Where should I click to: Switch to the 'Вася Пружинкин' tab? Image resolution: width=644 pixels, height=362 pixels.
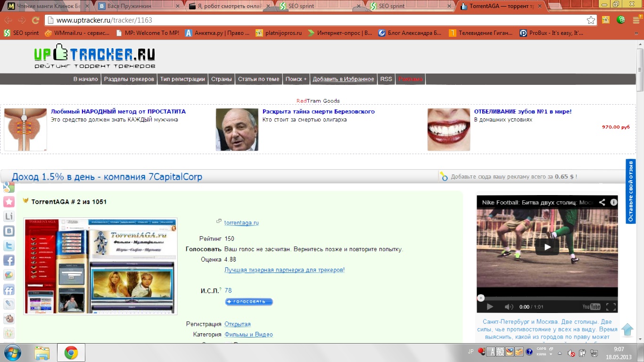139,6
